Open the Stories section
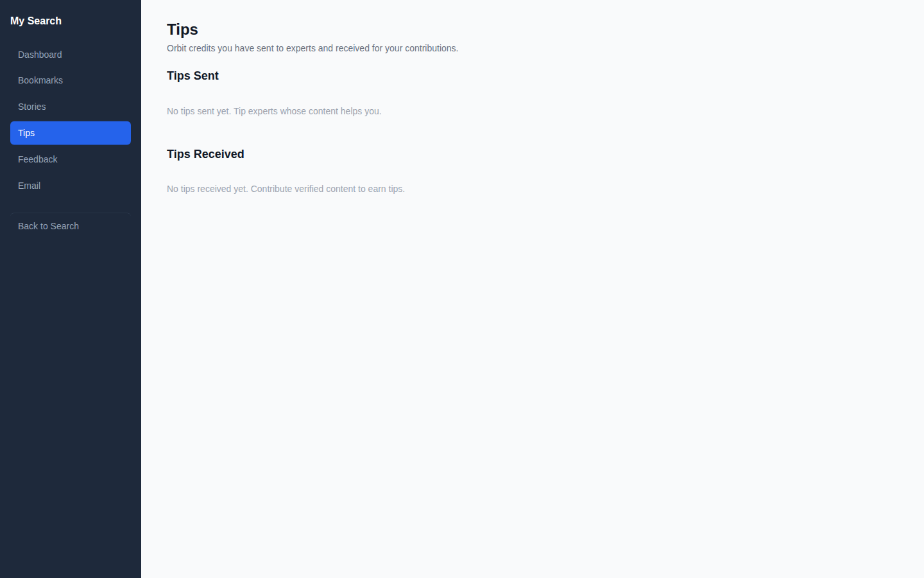924x578 pixels. [x=71, y=107]
